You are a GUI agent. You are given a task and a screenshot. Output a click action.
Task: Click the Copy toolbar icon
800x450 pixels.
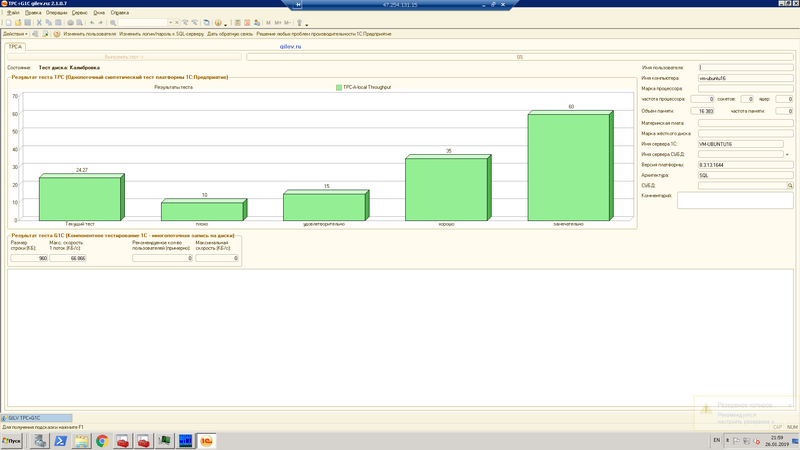pyautogui.click(x=48, y=23)
